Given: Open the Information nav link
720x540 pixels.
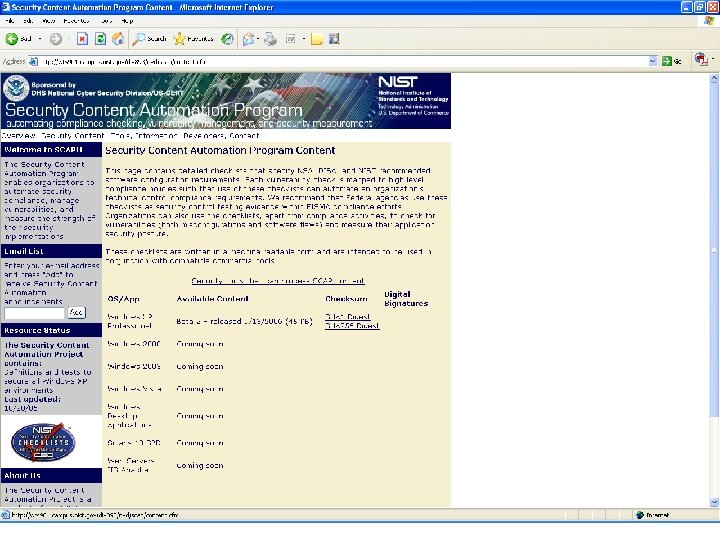Looking at the screenshot, I should point(156,135).
